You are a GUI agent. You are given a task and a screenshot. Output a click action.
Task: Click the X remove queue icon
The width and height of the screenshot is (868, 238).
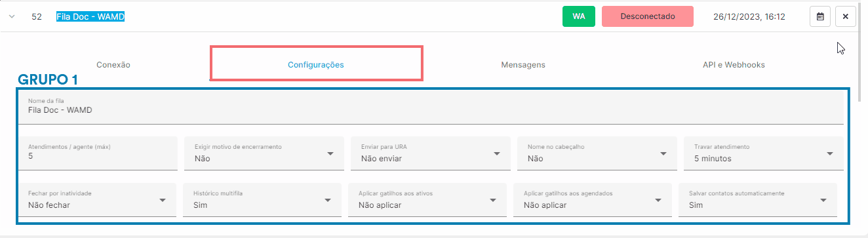coord(845,16)
